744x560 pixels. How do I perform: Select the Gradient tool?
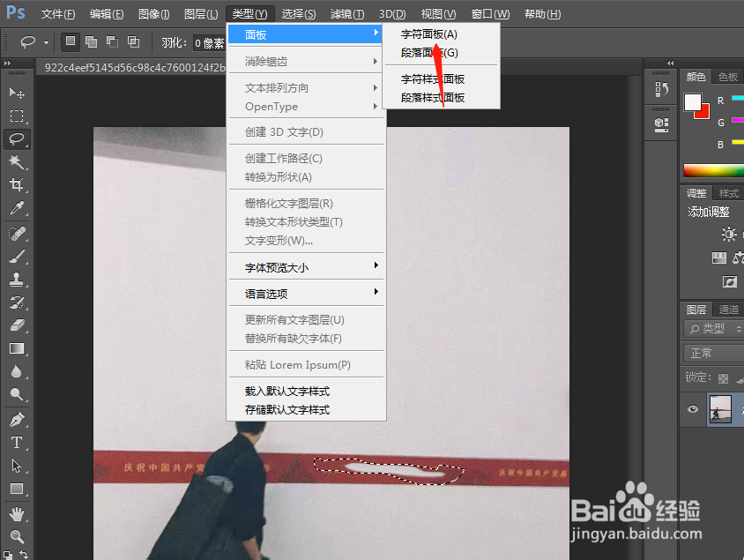coord(18,348)
